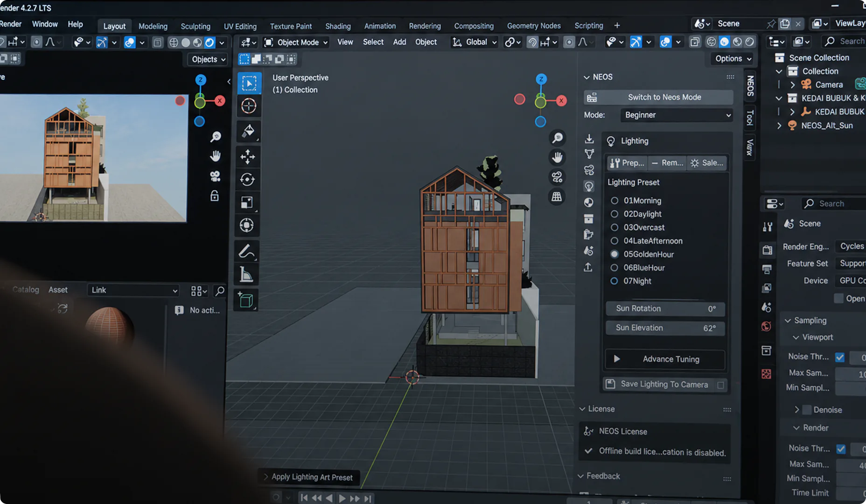Select the Rotate tool
The width and height of the screenshot is (866, 504).
click(x=248, y=179)
